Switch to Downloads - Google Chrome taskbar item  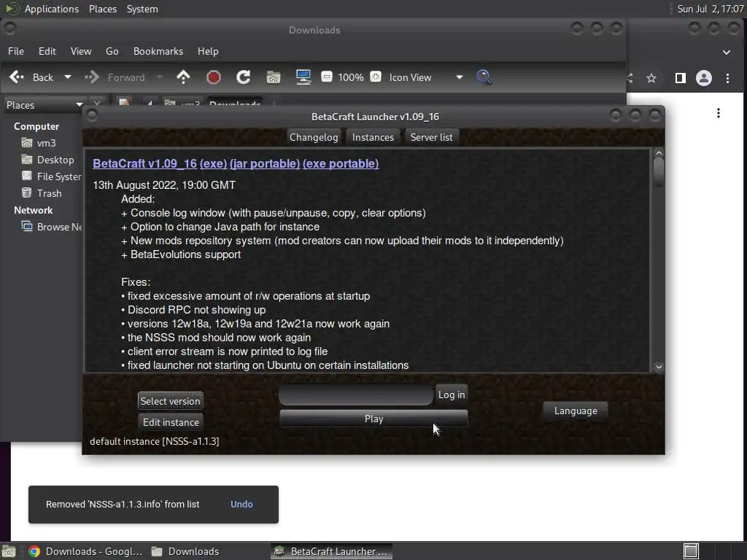tap(86, 551)
